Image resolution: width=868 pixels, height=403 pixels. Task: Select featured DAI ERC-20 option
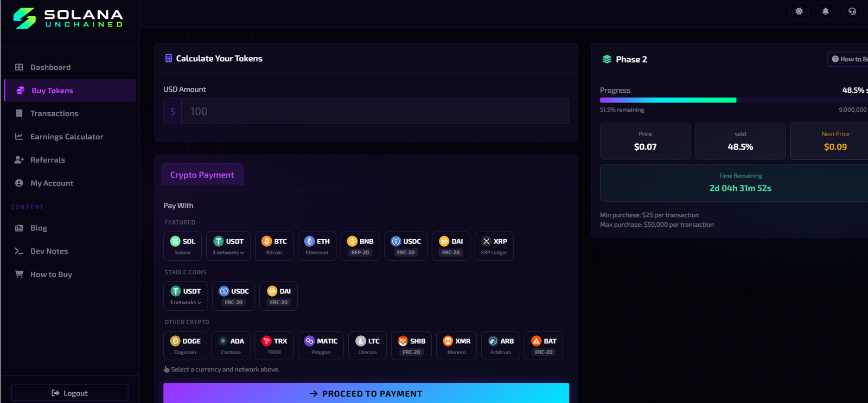[451, 246]
